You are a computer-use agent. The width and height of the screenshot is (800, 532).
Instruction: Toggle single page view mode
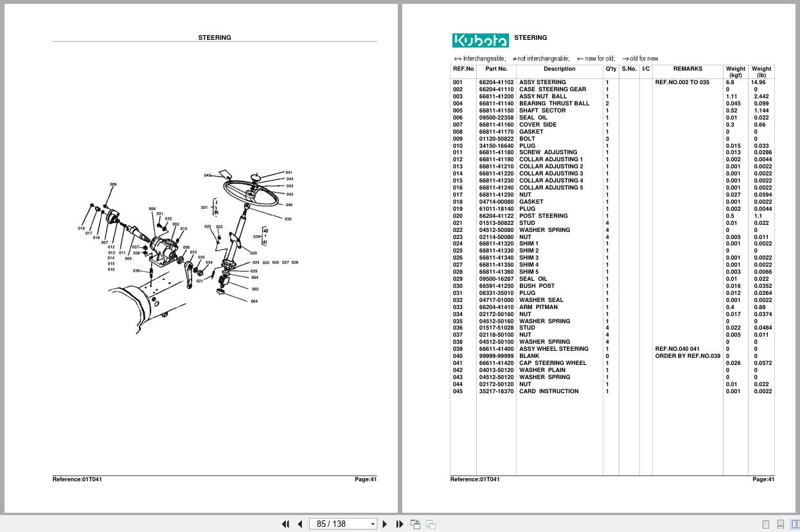coord(765,524)
